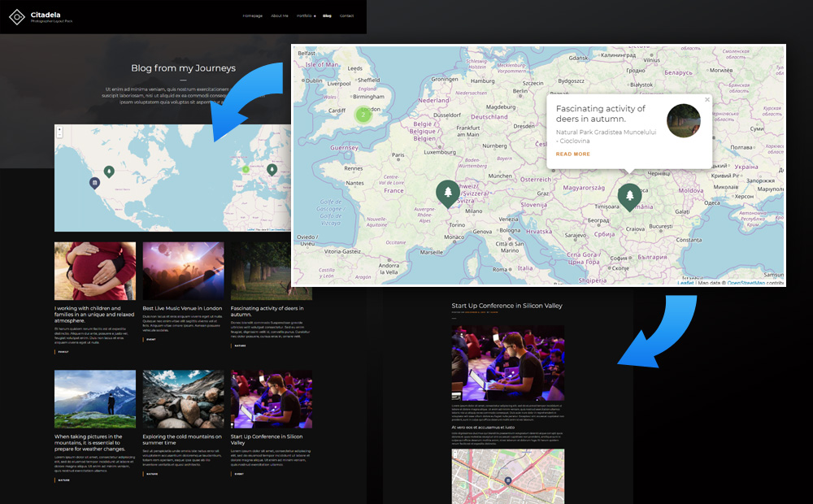Click the green cluster marker over London

pos(363,114)
